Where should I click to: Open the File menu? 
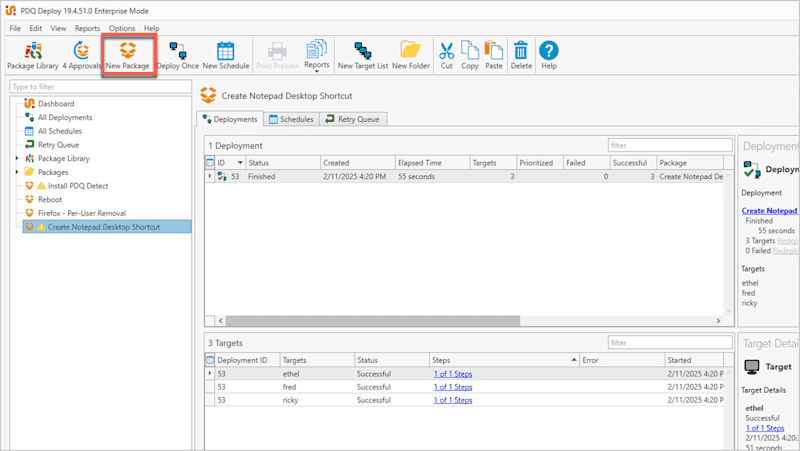(15, 28)
